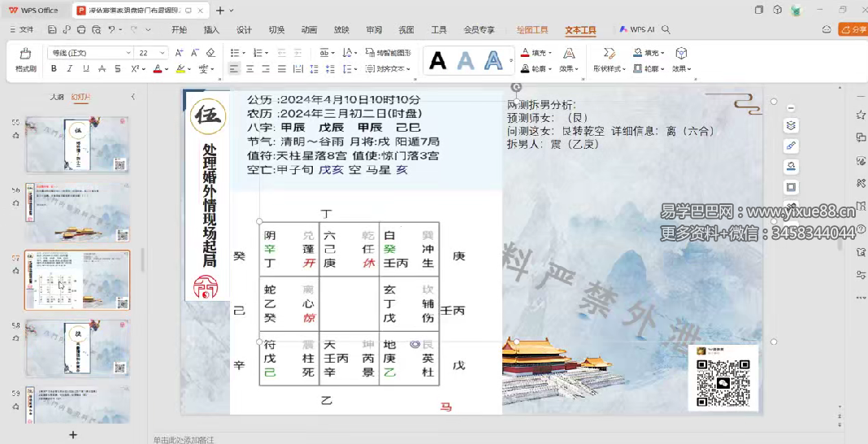Toggle text shadow S button
The width and height of the screenshot is (868, 444).
point(118,68)
